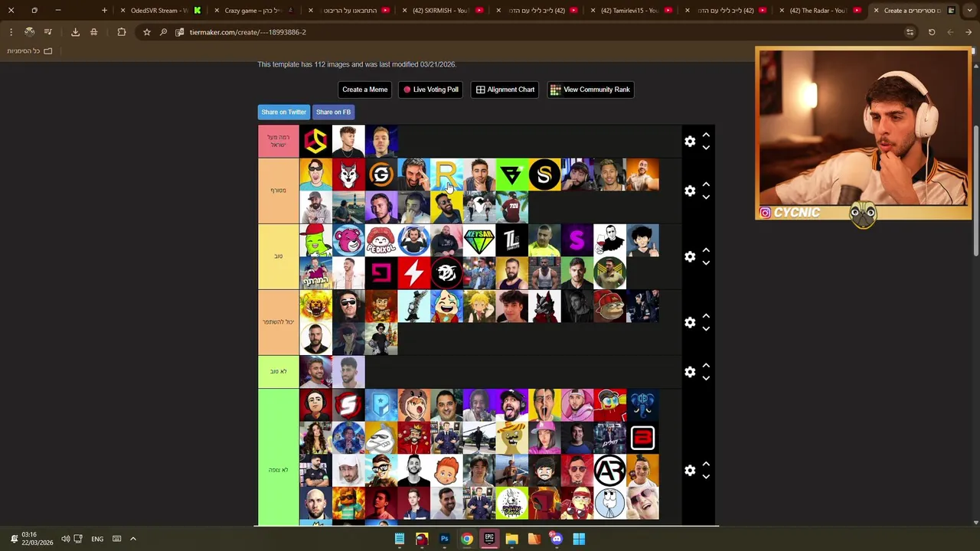
Task: Select the PEDIXOL mushroom logo image
Action: pos(381,240)
